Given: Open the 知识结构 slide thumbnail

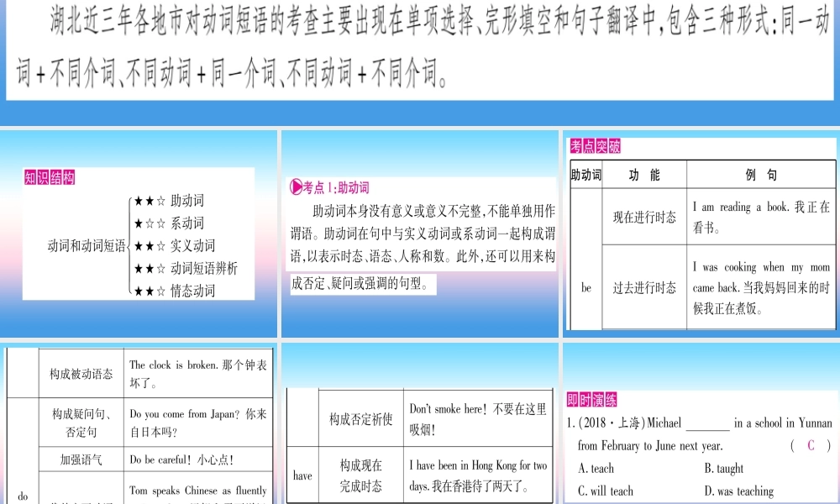Looking at the screenshot, I should pos(139,234).
